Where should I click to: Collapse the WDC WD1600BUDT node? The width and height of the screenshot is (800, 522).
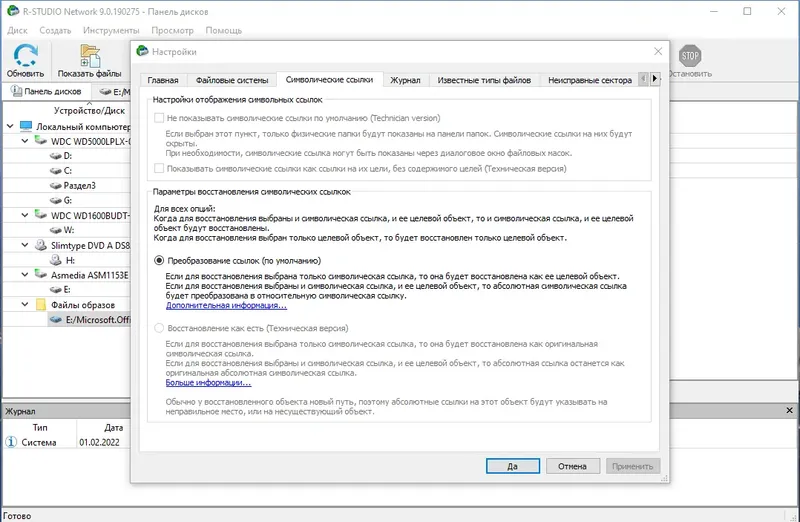[24, 215]
